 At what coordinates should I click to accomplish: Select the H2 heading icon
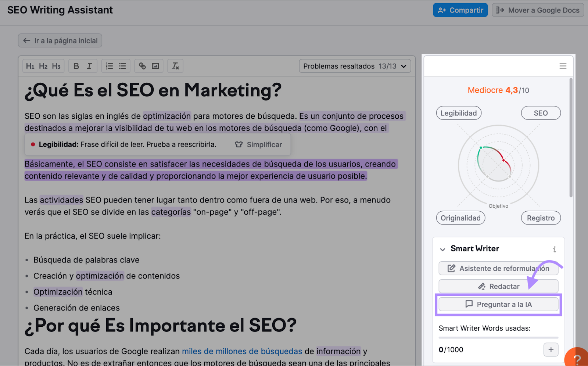(43, 66)
